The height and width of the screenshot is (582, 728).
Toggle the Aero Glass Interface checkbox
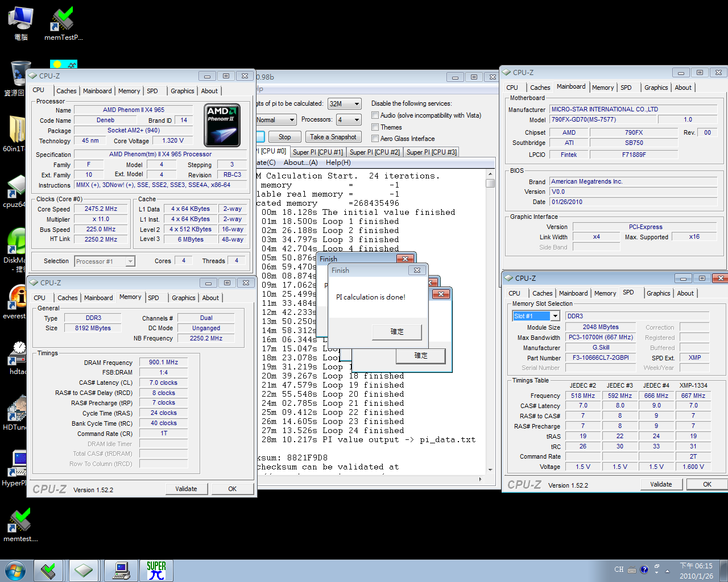point(375,139)
